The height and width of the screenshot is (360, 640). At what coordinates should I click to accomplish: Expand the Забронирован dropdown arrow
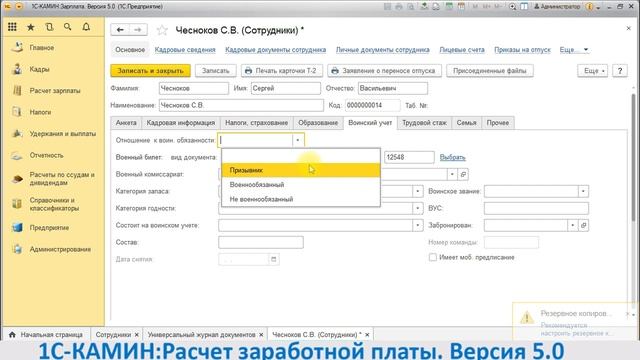coord(573,225)
